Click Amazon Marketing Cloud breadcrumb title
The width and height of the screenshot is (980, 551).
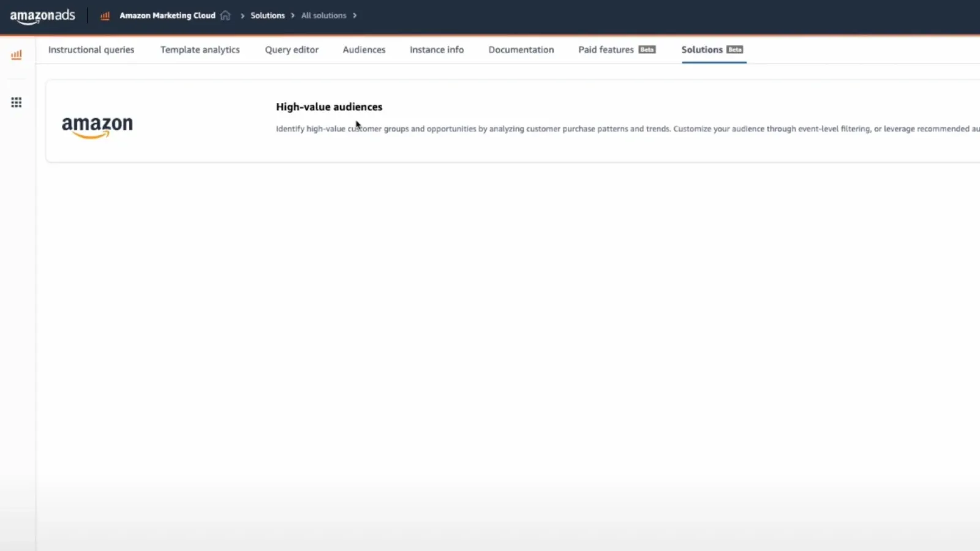pyautogui.click(x=167, y=15)
